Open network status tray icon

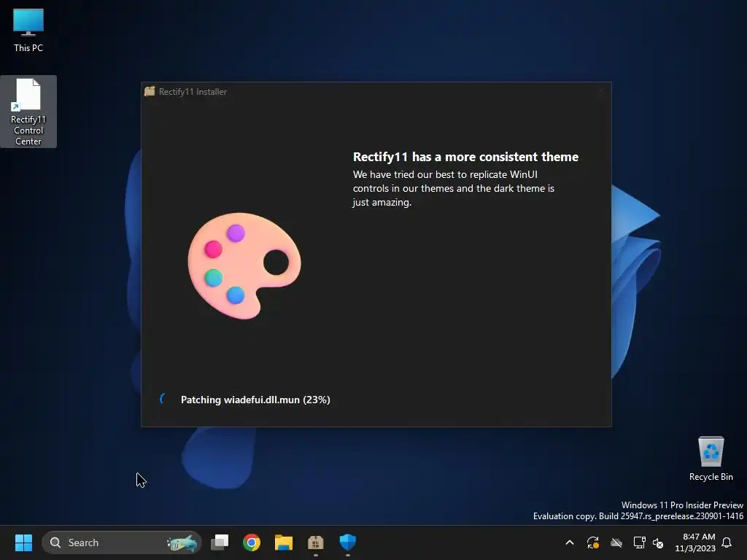coord(639,542)
